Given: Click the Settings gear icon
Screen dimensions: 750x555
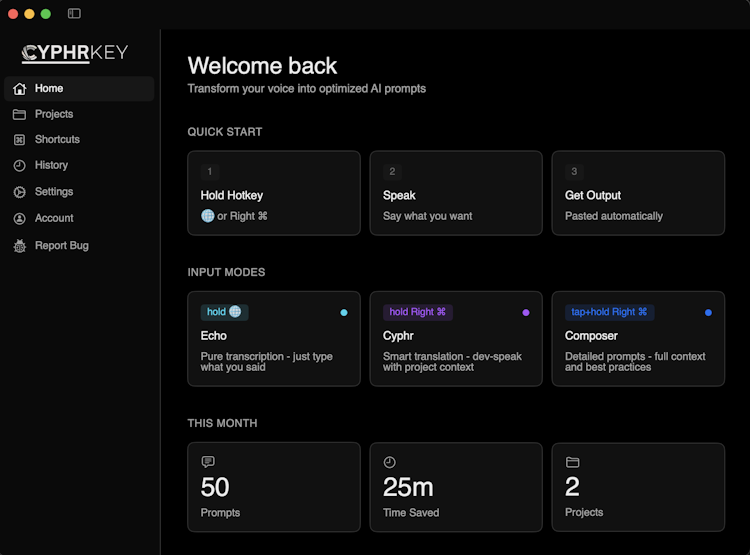Looking at the screenshot, I should [x=19, y=192].
